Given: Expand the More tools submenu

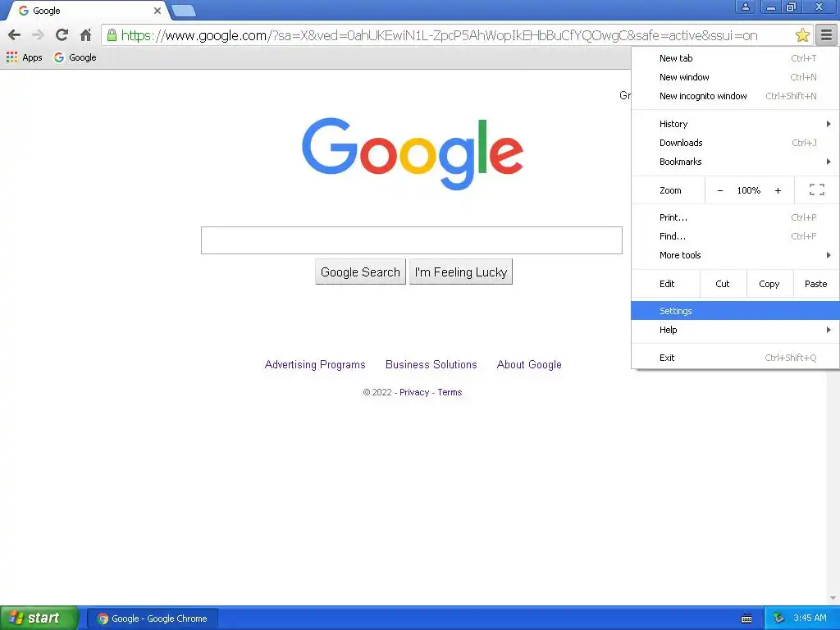Looking at the screenshot, I should click(735, 255).
